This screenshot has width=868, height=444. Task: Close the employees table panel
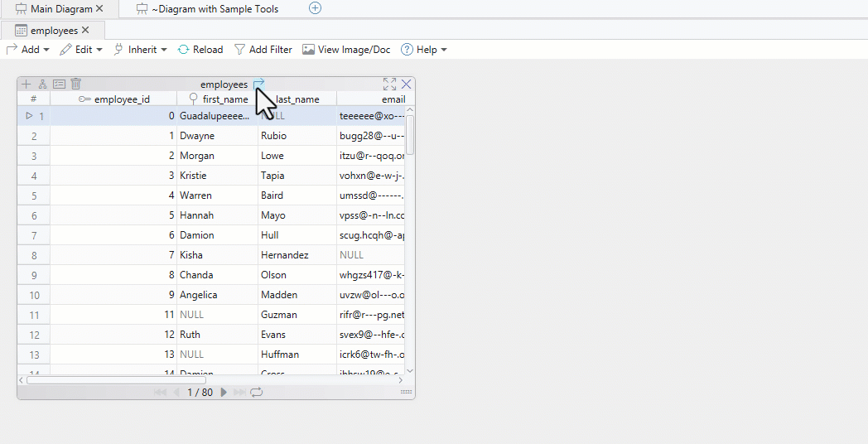coord(407,84)
